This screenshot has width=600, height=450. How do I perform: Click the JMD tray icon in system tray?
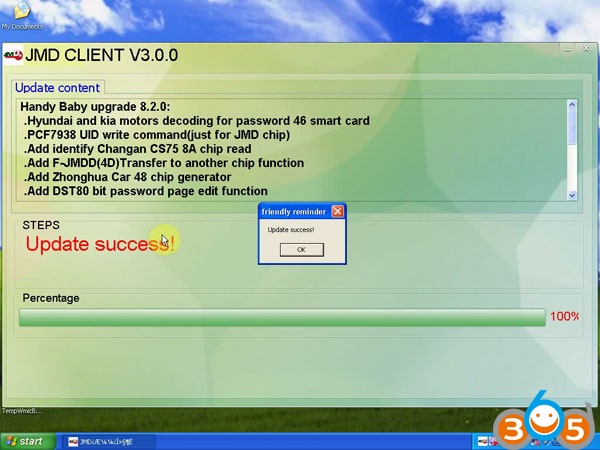pos(483,442)
